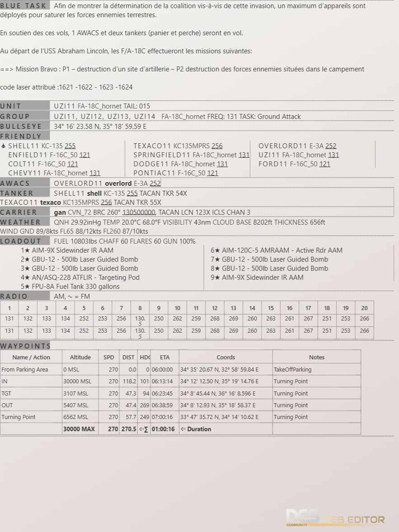Image resolution: width=399 pixels, height=532 pixels.
Task: Select station 4 AN/ASQ-228 ATFLIR Targeting Pod
Action: pyautogui.click(x=80, y=278)
